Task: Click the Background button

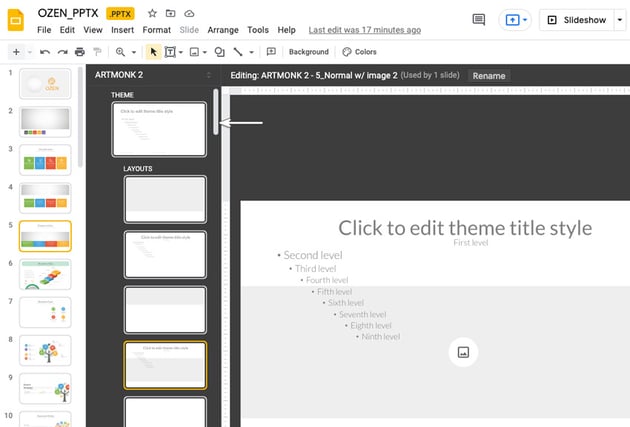Action: coord(308,52)
